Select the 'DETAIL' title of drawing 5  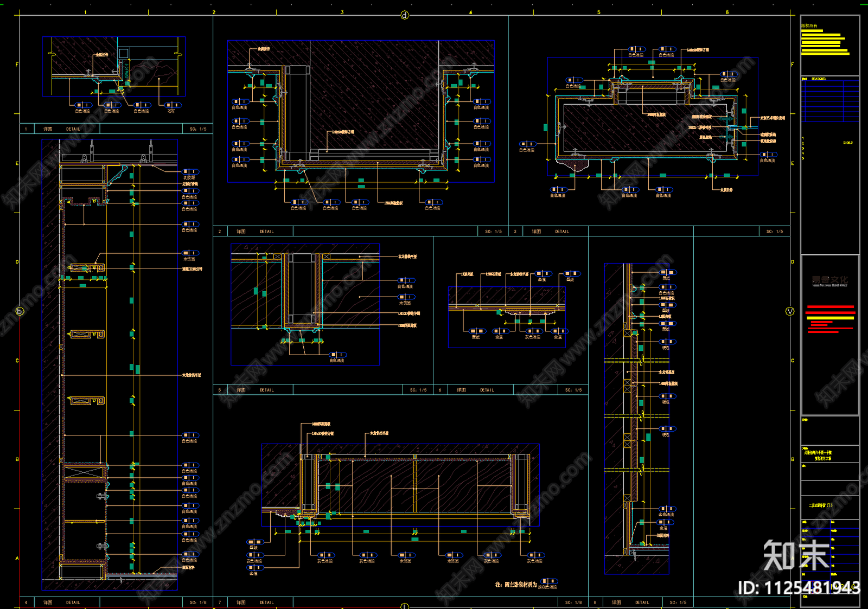pyautogui.click(x=267, y=390)
